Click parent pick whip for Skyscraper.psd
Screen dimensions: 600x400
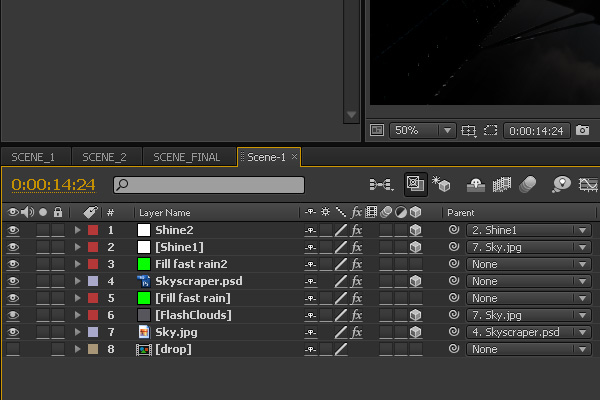coord(453,281)
